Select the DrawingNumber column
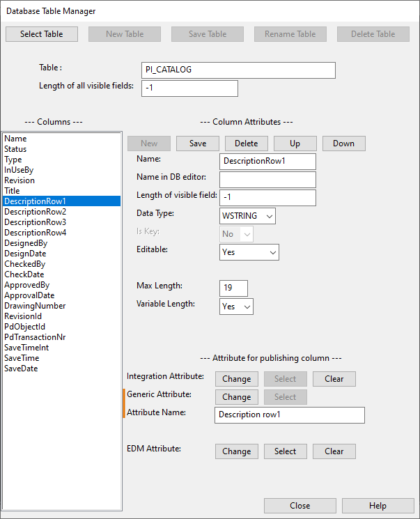Viewport: 420px width, 519px height. click(x=35, y=306)
